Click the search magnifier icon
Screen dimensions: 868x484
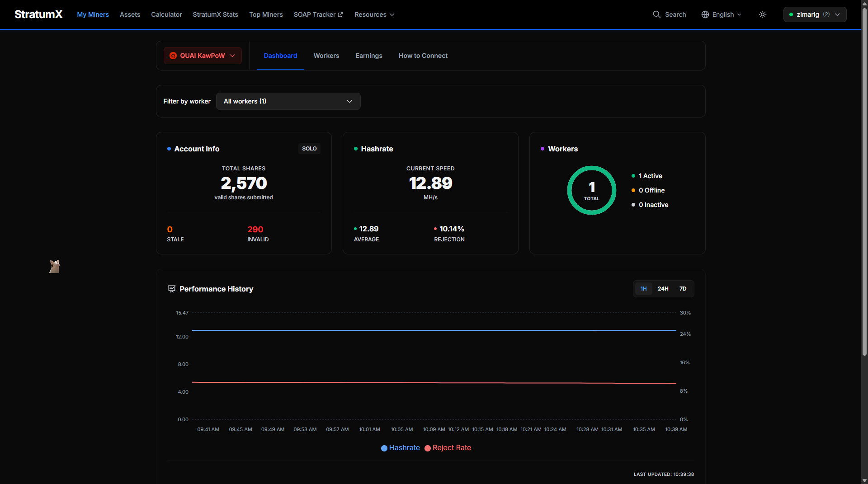tap(656, 14)
